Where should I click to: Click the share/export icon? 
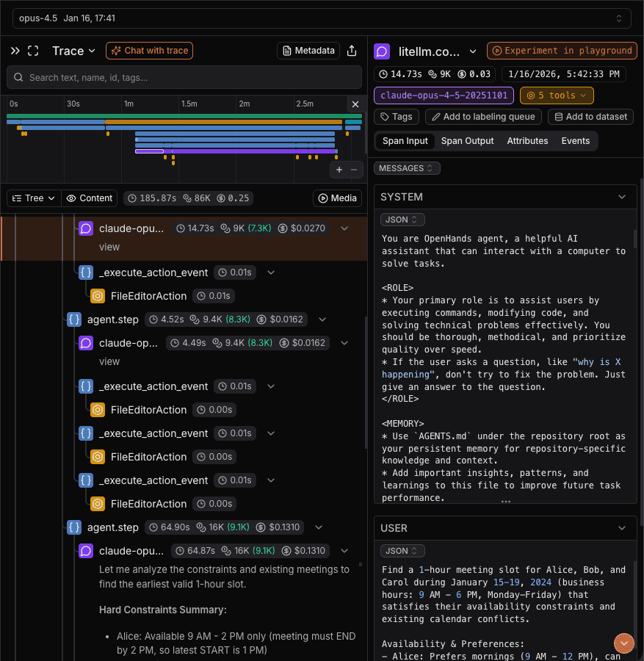(x=352, y=51)
